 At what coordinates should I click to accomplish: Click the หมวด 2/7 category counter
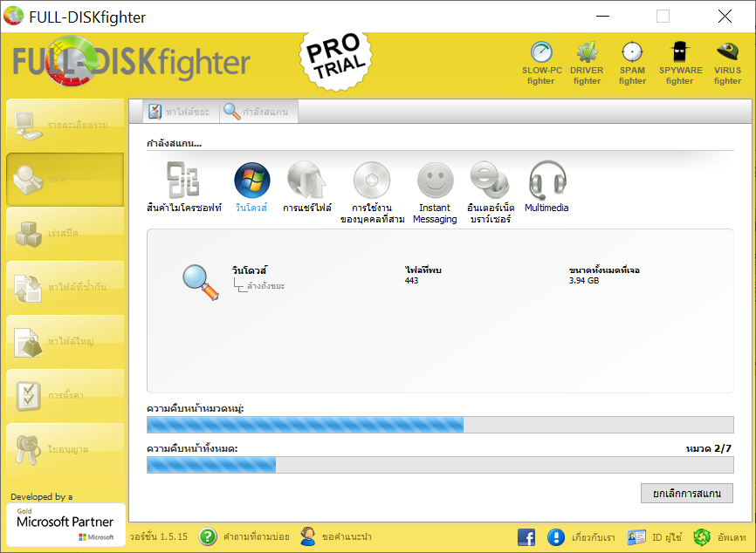[709, 449]
